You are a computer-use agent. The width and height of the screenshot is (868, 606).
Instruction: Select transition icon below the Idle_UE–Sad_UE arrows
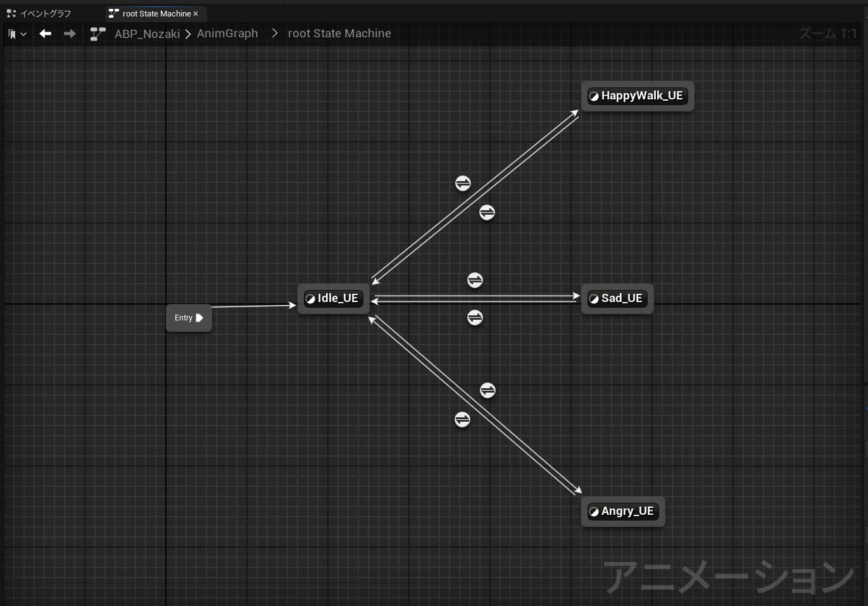click(475, 317)
